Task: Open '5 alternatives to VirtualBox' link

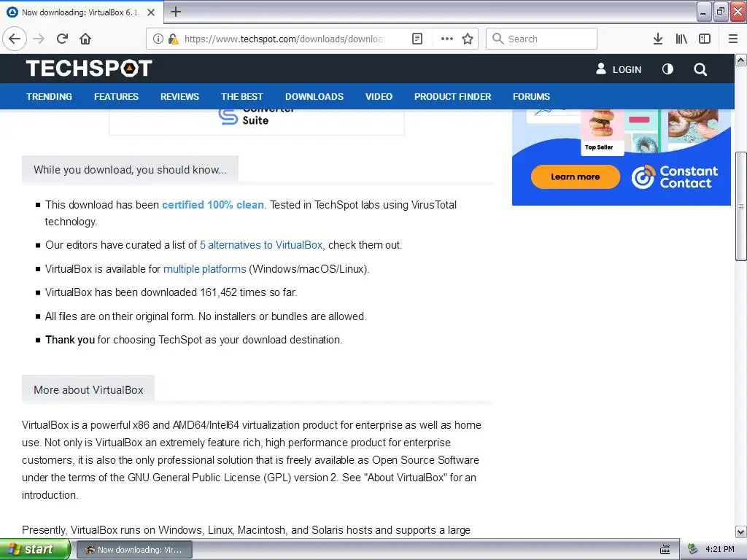Action: point(262,245)
